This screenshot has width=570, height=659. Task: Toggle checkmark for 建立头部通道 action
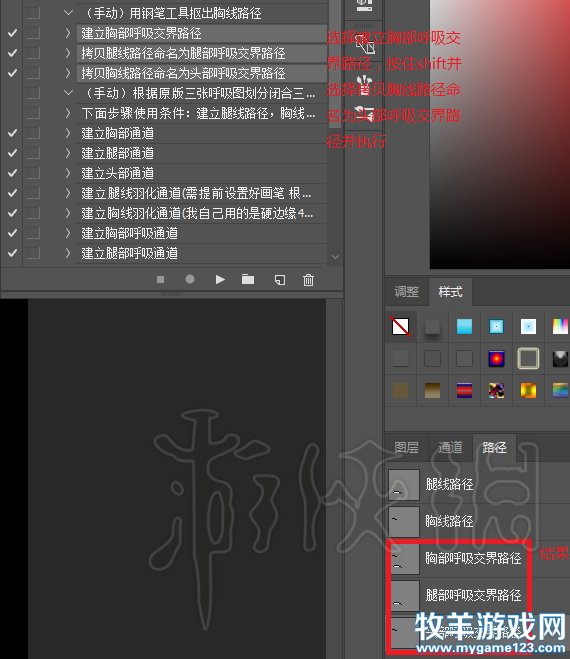13,173
